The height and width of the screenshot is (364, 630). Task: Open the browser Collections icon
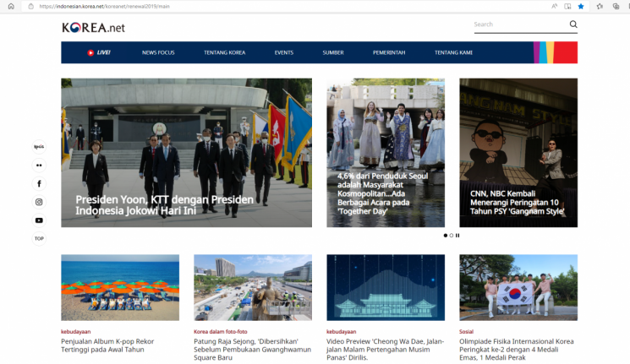click(x=615, y=6)
